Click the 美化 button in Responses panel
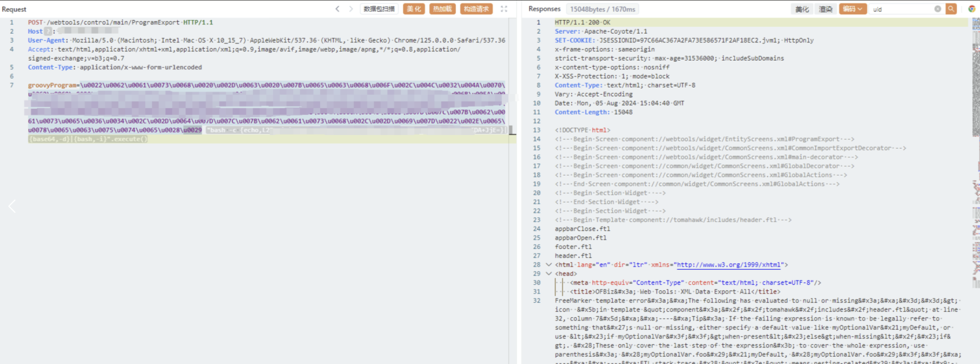The image size is (980, 364). pos(802,9)
